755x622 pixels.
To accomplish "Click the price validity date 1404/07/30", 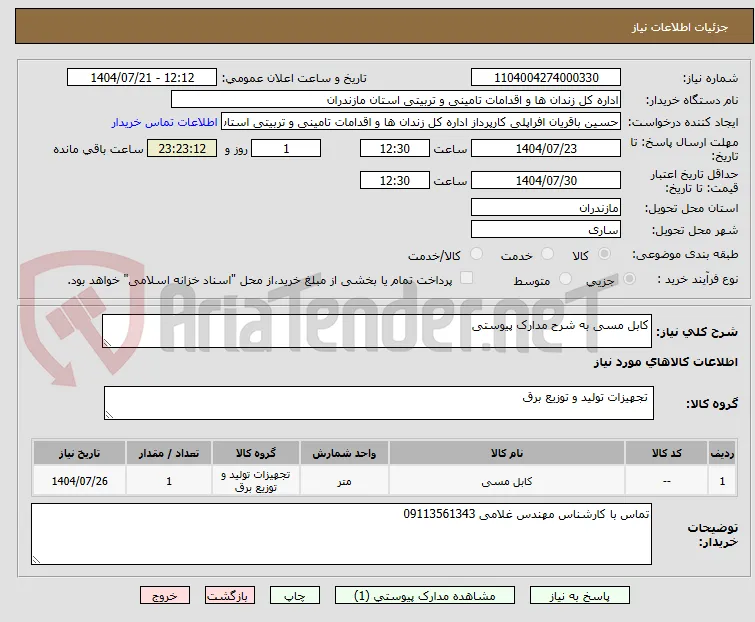I will [546, 181].
